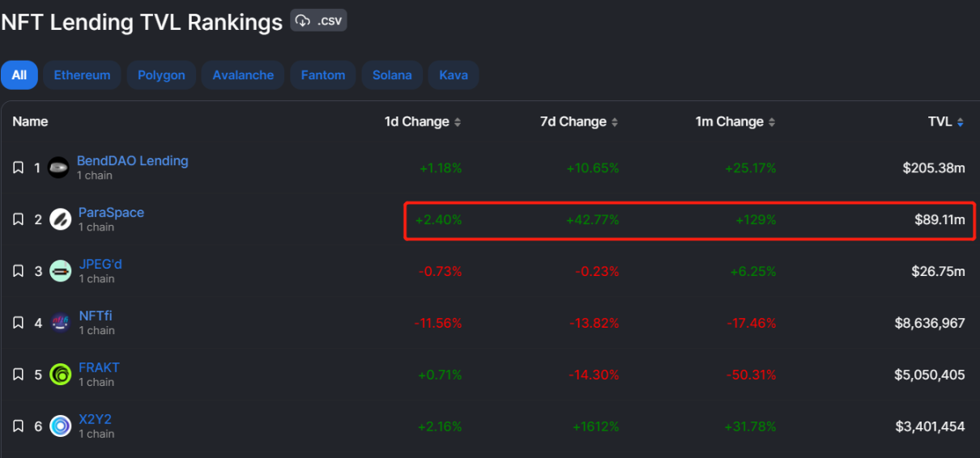Filter rankings by Polygon chain
980x458 pixels.
click(x=161, y=75)
